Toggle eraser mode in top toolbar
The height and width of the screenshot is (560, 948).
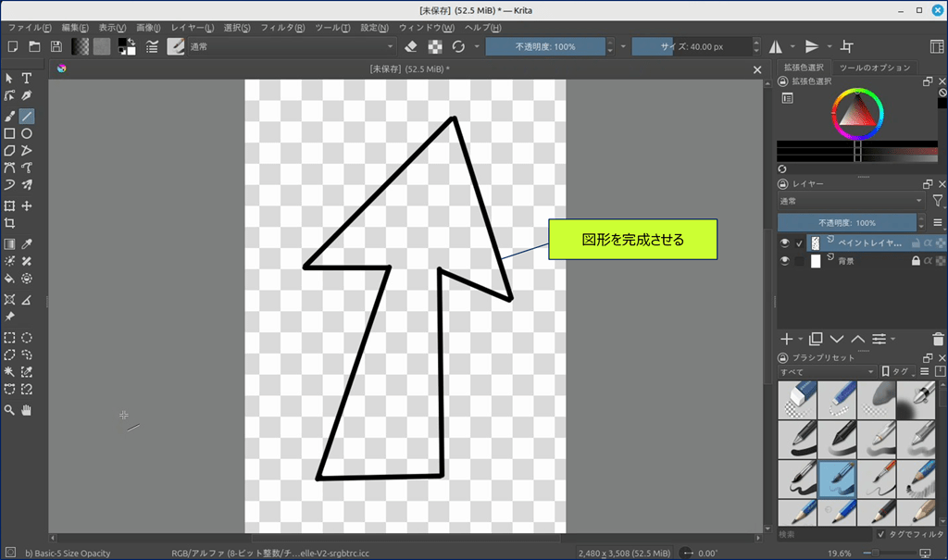click(412, 46)
